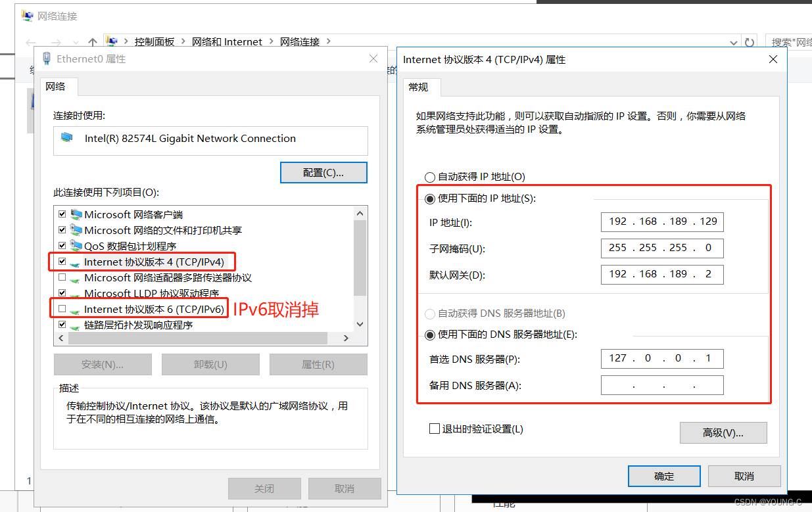Click the Microsoft 网络客户端 item icon
The height and width of the screenshot is (512, 812).
click(x=76, y=214)
